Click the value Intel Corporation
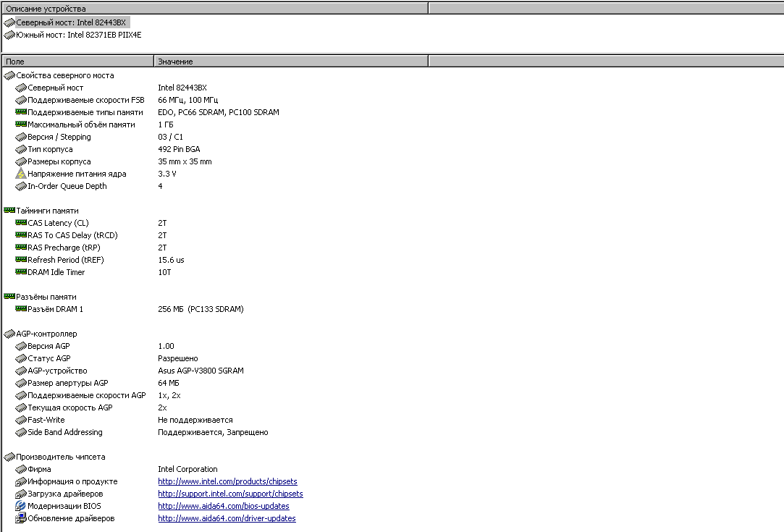 pos(187,469)
